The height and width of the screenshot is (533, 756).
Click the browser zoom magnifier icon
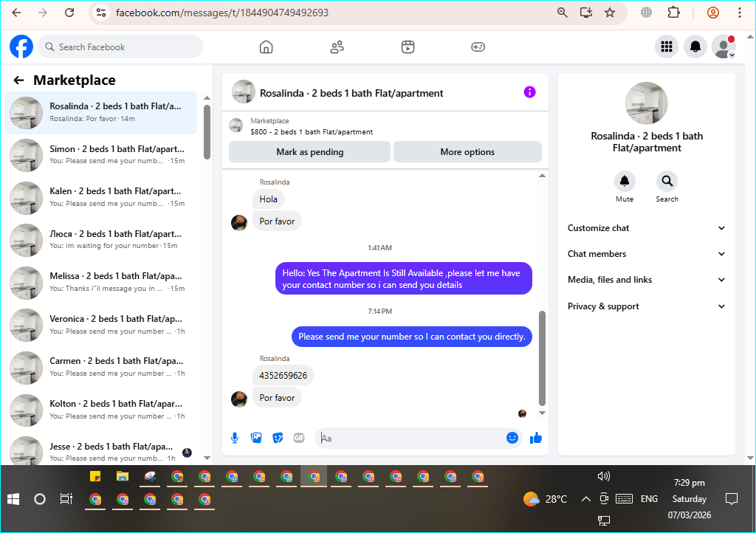(562, 13)
